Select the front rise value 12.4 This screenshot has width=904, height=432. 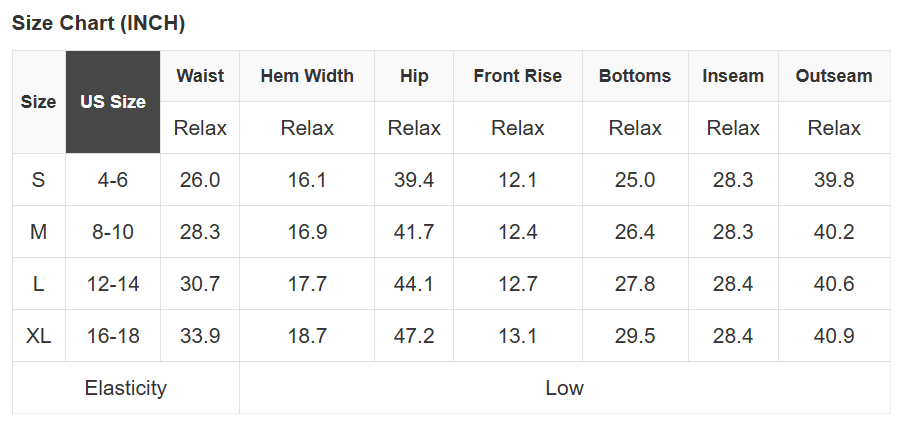tap(517, 232)
